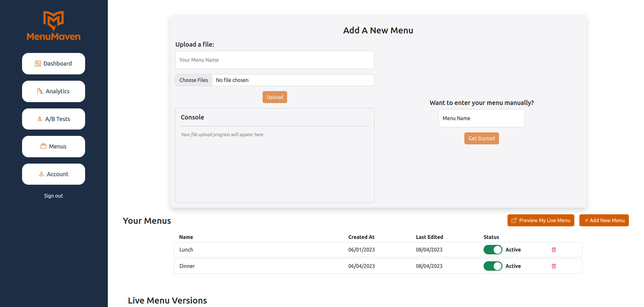The height and width of the screenshot is (307, 644).
Task: Click the manual Menu Name input
Action: 481,118
